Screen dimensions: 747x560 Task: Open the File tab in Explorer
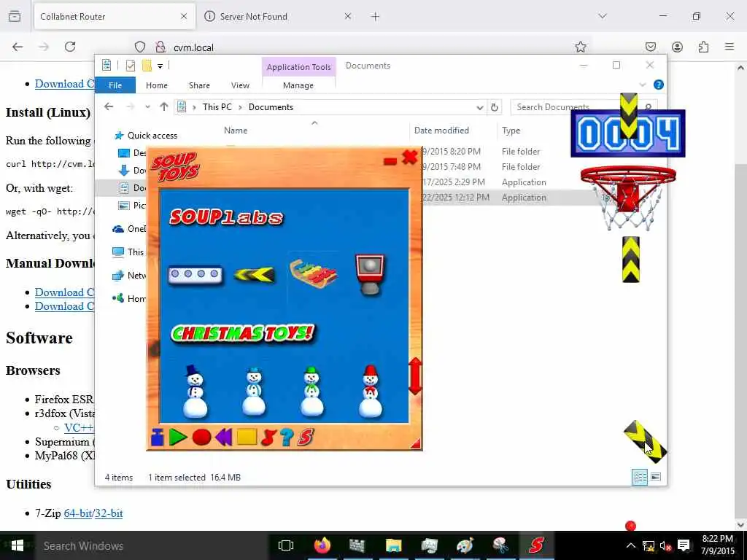click(x=115, y=85)
